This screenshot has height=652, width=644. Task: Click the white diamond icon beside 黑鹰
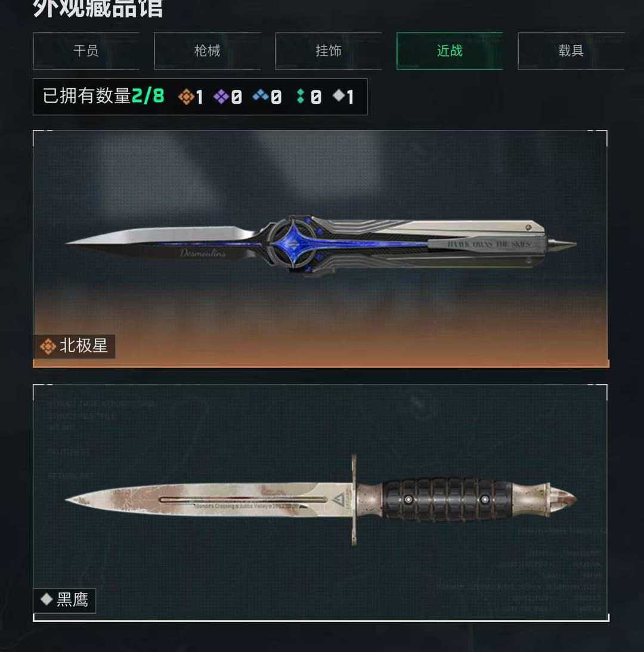(x=46, y=599)
